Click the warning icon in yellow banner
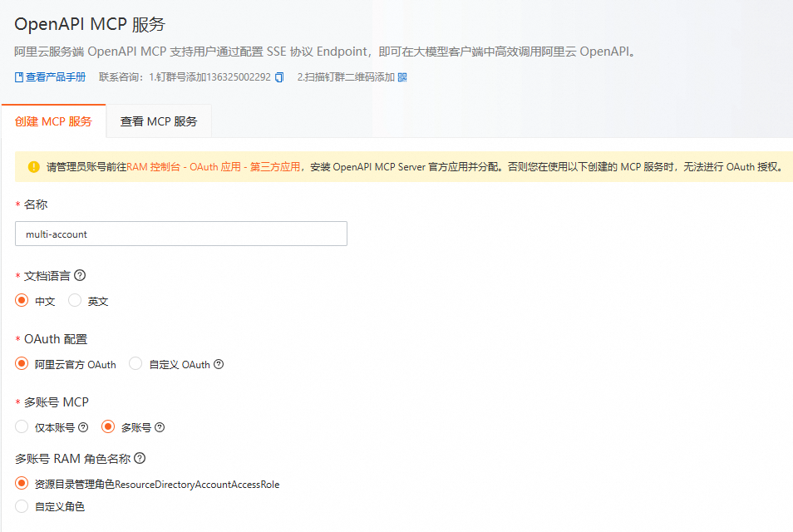Viewport: 793px width, 532px height. tap(34, 167)
